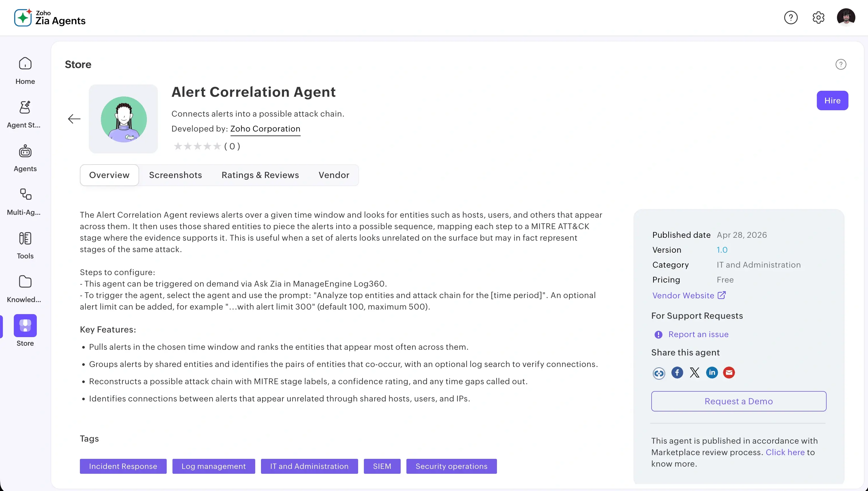Screen dimensions: 868x491
Task: Share agent on X icon
Action: pyautogui.click(x=694, y=372)
